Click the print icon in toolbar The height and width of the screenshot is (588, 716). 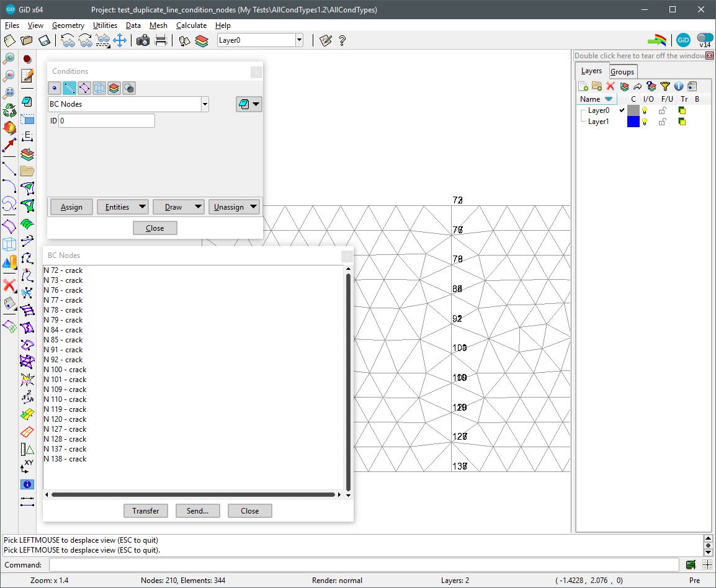[161, 40]
